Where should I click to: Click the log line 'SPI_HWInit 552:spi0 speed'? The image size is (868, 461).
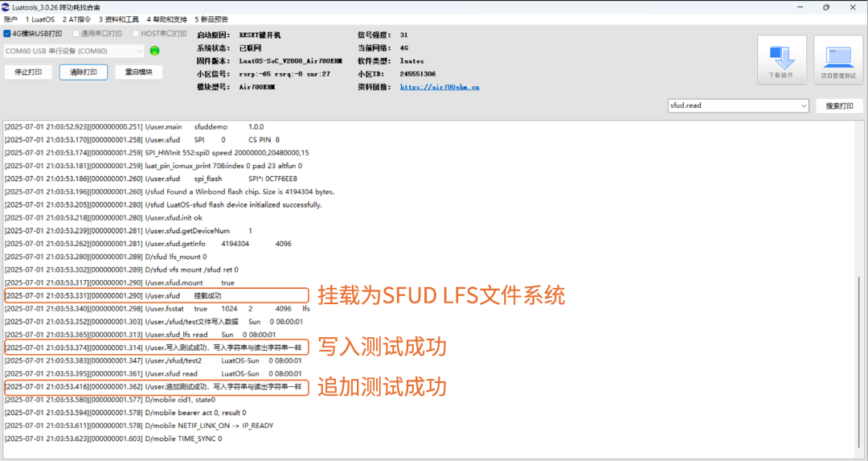[x=157, y=153]
